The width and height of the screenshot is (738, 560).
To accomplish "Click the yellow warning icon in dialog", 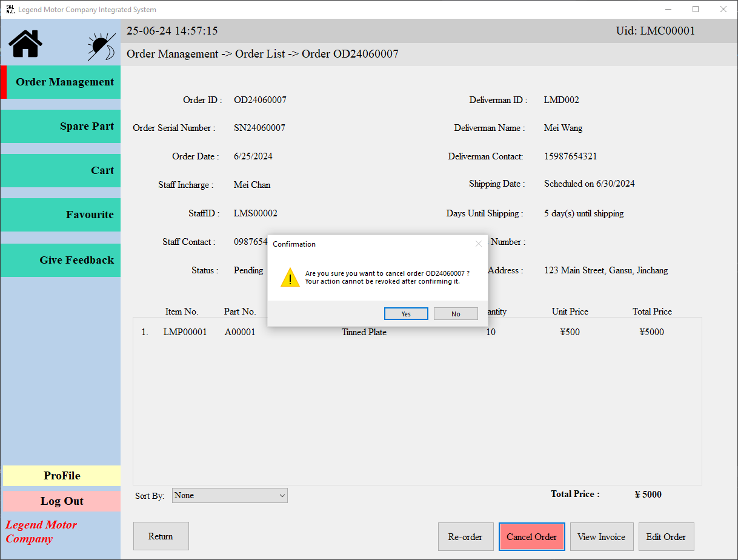I will pos(290,278).
